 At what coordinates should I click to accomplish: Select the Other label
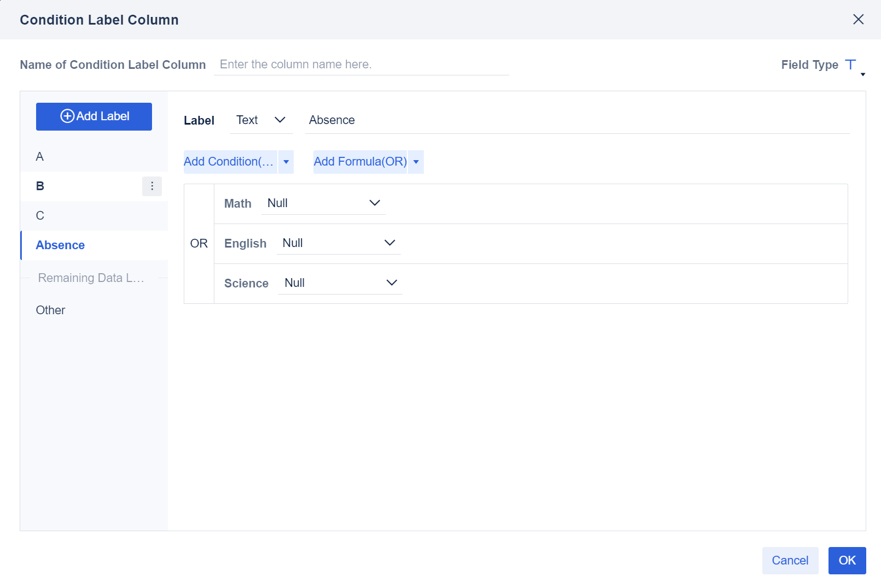click(x=50, y=310)
